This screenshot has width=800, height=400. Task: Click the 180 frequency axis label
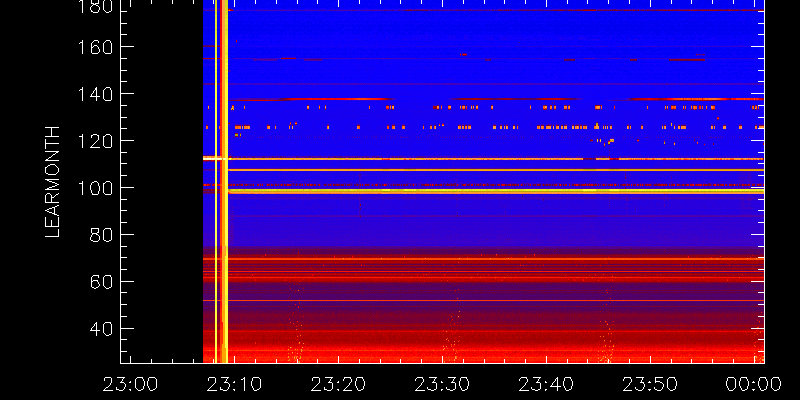click(x=95, y=6)
